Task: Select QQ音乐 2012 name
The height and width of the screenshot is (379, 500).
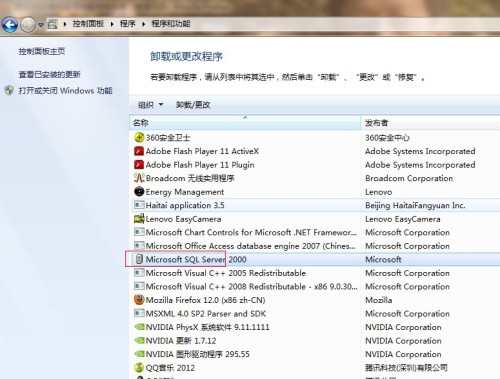Action: tap(170, 368)
